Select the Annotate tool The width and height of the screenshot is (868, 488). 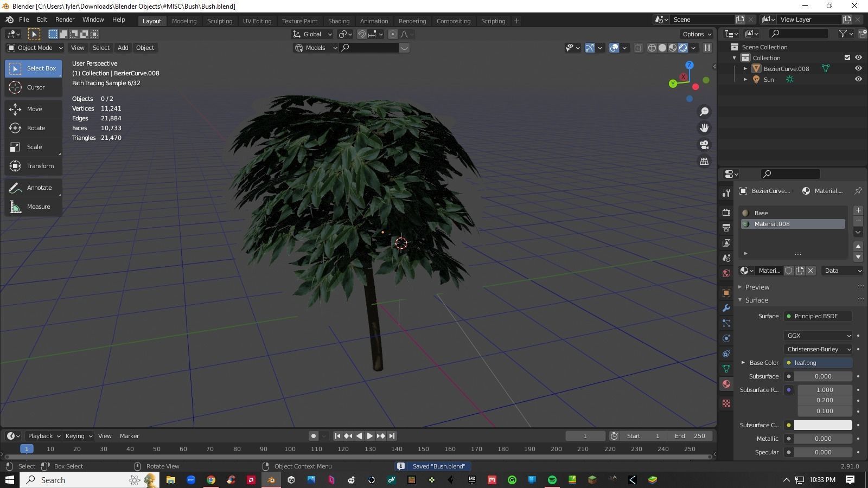(x=34, y=188)
